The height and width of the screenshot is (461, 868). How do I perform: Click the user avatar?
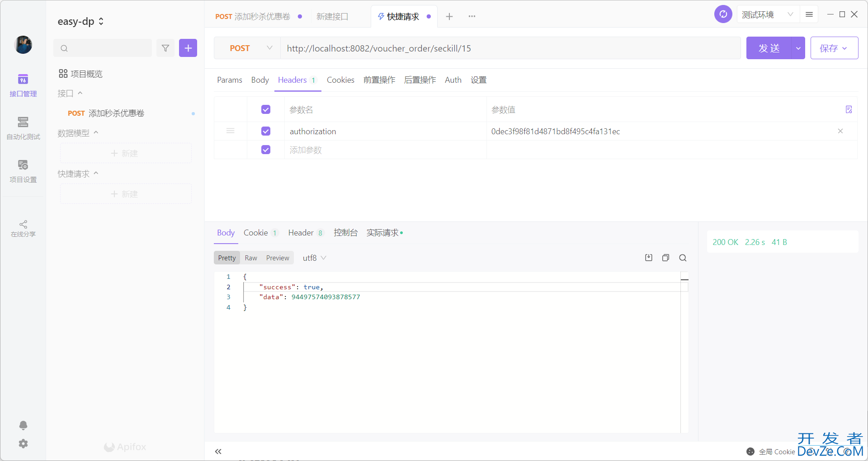tap(23, 45)
